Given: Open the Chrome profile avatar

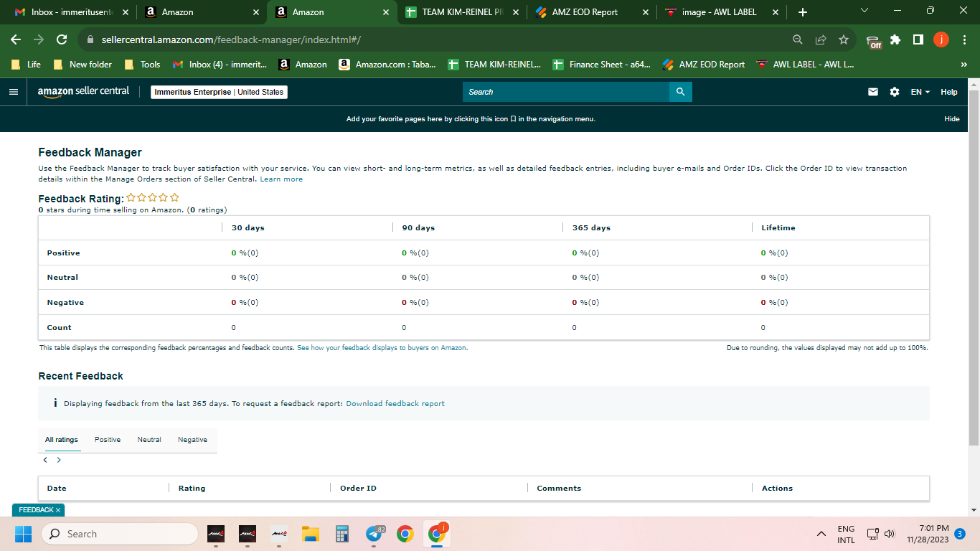Looking at the screenshot, I should (x=941, y=39).
